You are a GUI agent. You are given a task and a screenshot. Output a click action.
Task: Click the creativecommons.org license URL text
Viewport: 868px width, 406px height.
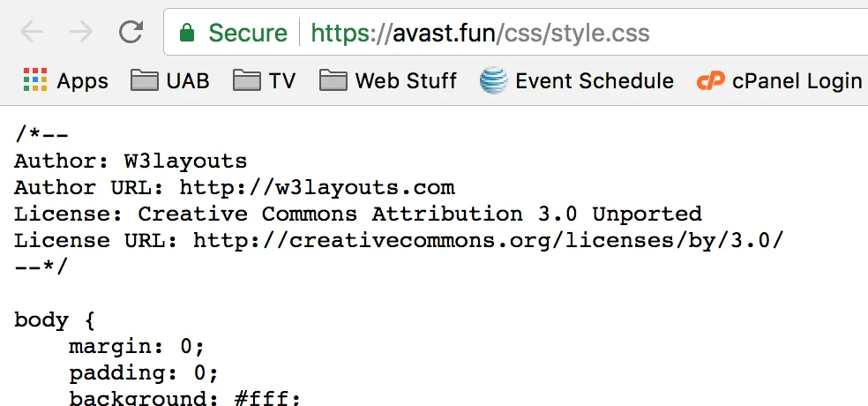(x=489, y=240)
